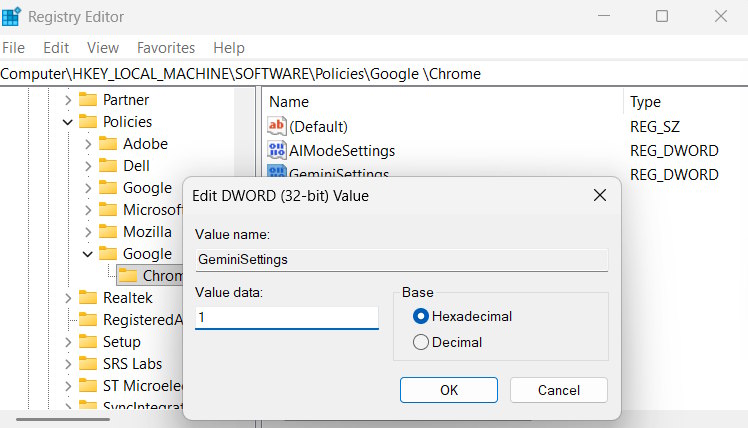748x428 pixels.
Task: Click the Partner folder icon
Action: (x=88, y=99)
